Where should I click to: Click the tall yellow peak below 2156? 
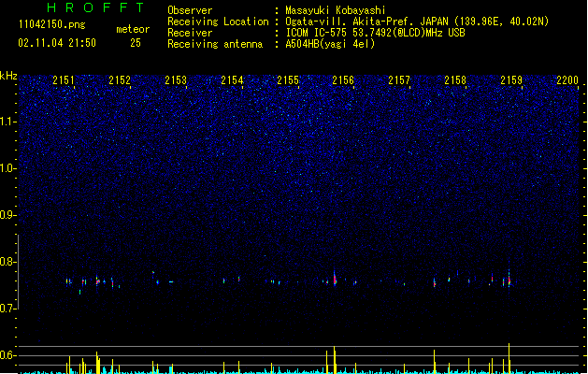click(x=334, y=359)
